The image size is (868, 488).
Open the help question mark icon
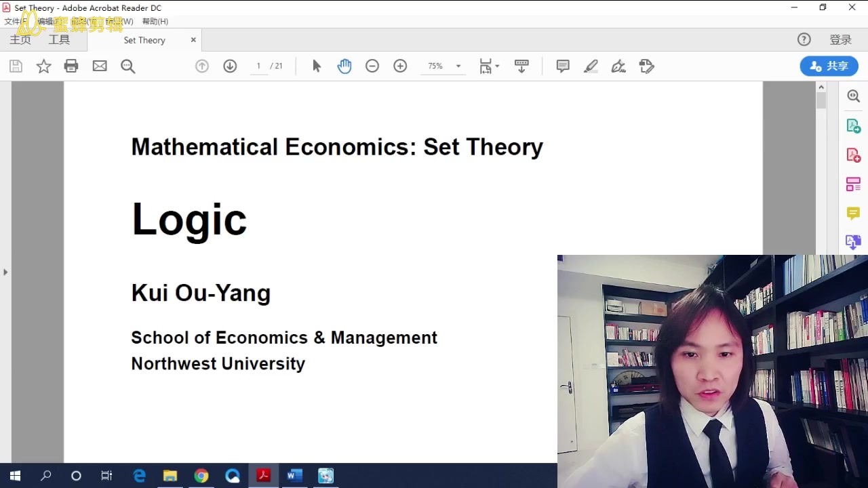tap(804, 39)
